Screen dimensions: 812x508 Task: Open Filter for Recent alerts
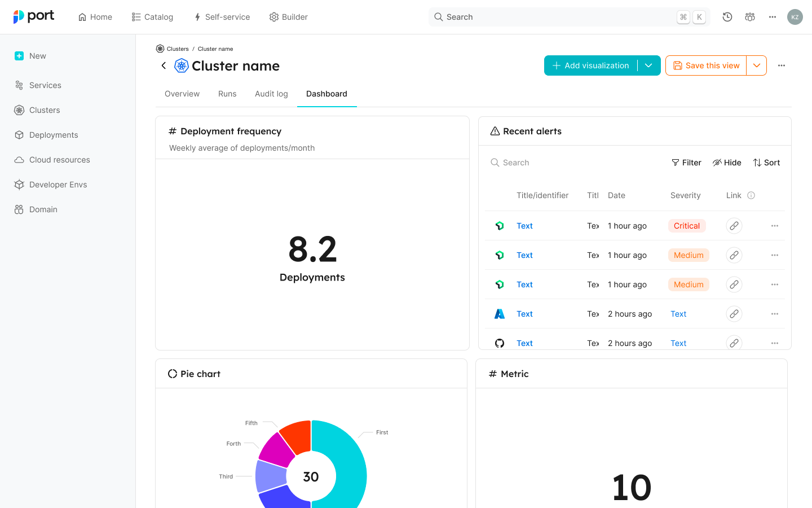pos(686,163)
